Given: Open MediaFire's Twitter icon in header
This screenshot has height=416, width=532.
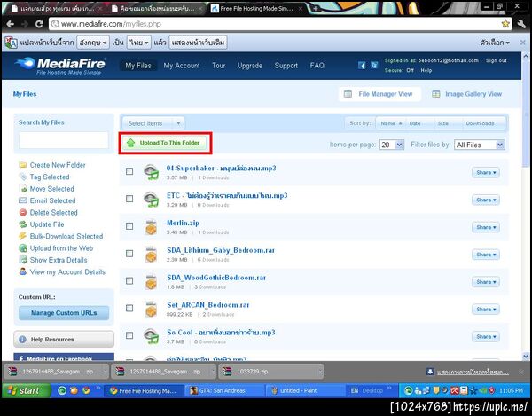Looking at the screenshot, I should pos(374,65).
